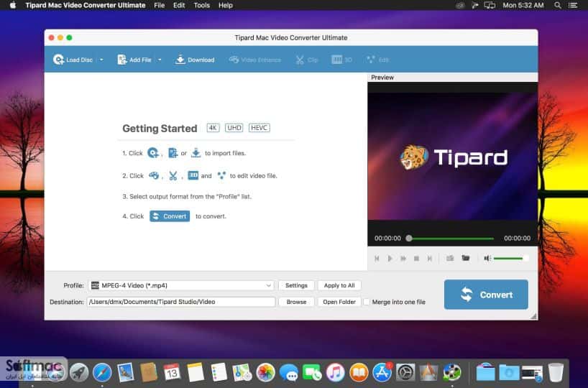Open the Notification Center icon
This screenshot has width=588, height=388.
(573, 5)
